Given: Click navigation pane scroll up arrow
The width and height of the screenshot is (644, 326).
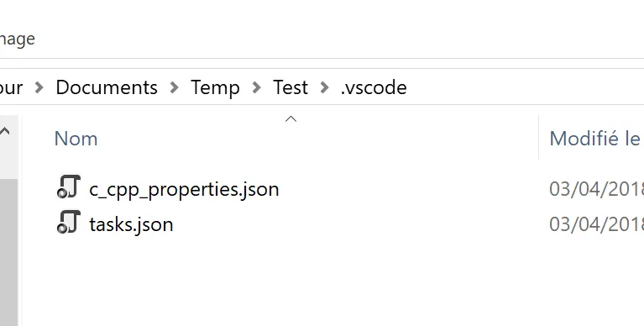Looking at the screenshot, I should pyautogui.click(x=5, y=131).
